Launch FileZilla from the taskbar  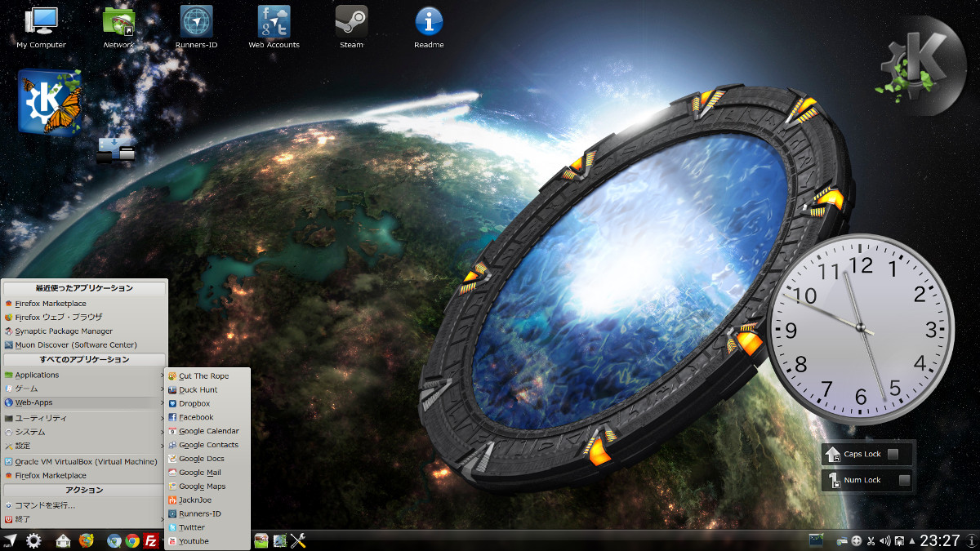151,540
